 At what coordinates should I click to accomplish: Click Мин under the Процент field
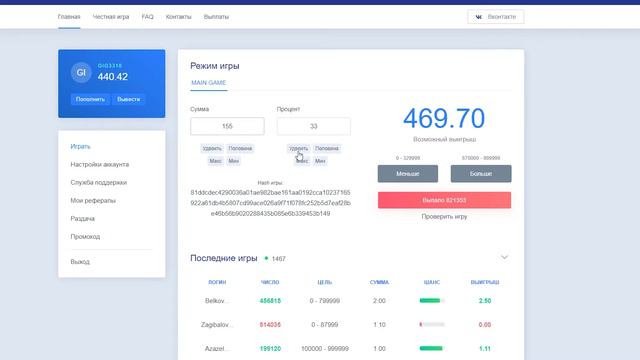[x=320, y=161]
